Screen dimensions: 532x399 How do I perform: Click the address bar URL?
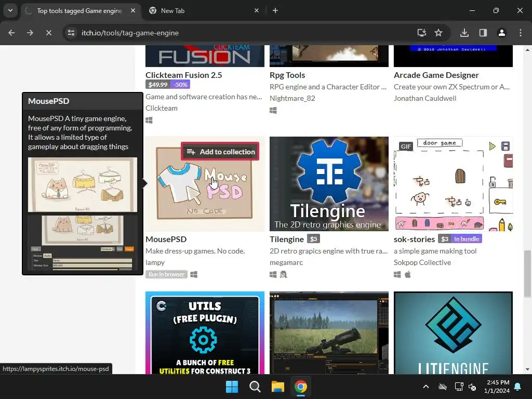(130, 33)
